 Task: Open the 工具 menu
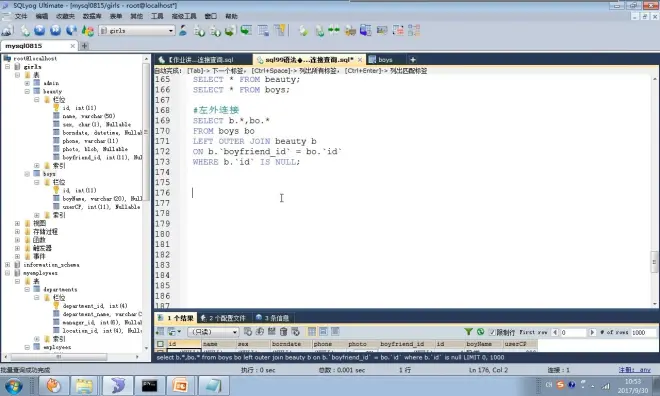click(x=157, y=16)
